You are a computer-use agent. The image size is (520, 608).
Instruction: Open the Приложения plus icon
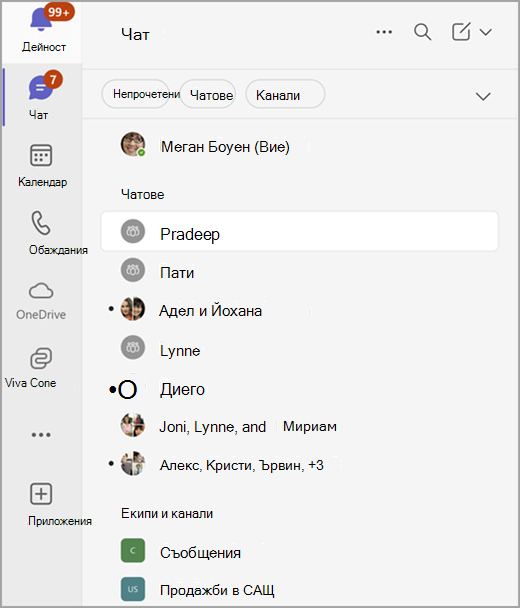tap(41, 494)
